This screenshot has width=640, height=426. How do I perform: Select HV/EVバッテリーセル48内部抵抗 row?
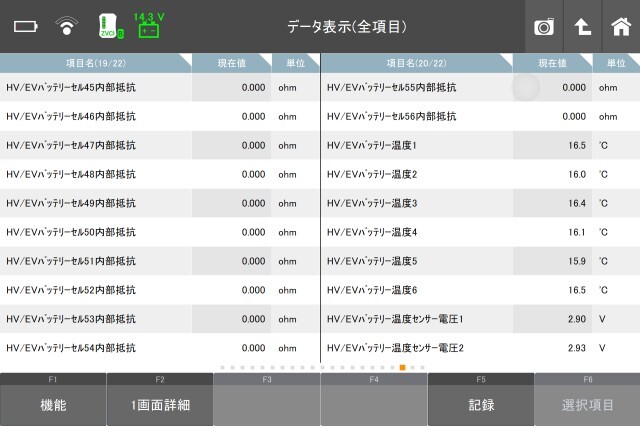pos(160,174)
